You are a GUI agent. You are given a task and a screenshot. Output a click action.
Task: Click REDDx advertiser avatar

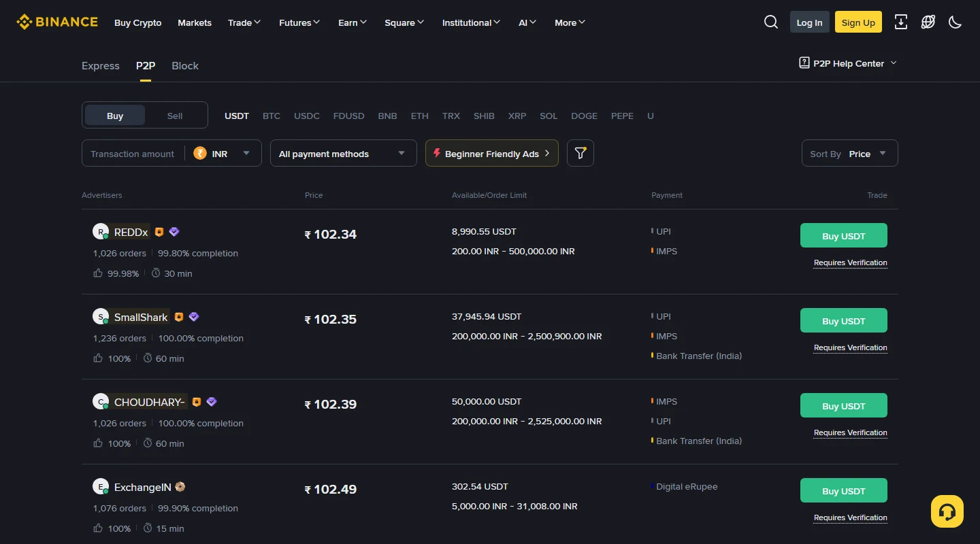tap(101, 231)
